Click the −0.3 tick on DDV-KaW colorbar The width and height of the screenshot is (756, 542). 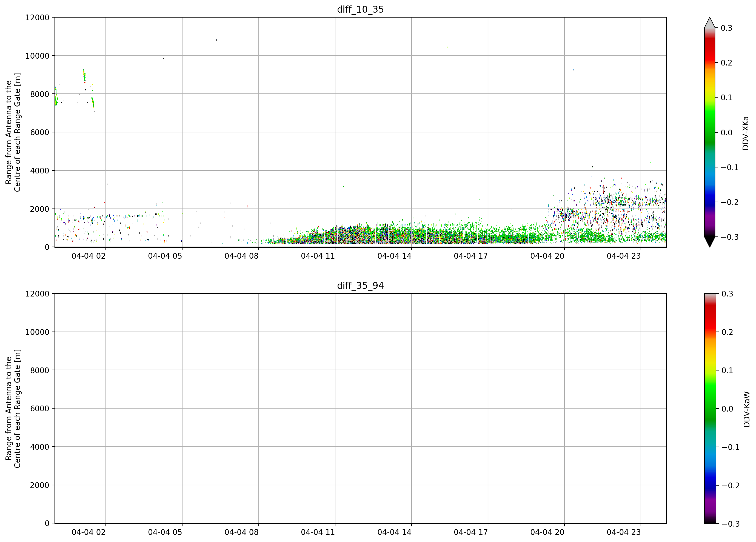click(730, 524)
